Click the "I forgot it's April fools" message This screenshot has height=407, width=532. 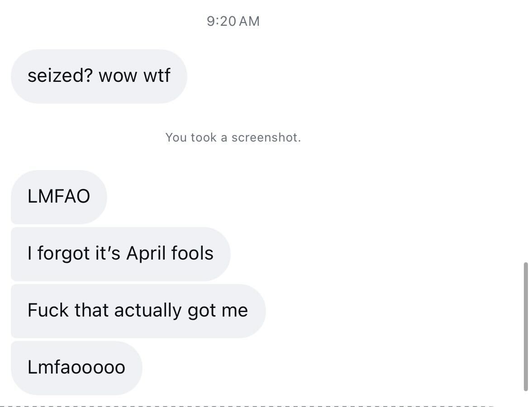[120, 254]
